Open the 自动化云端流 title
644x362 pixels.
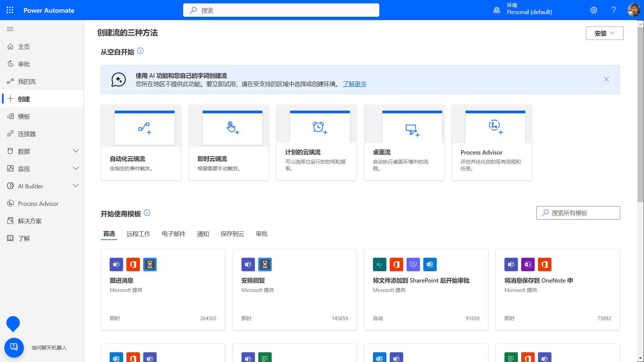click(x=127, y=159)
